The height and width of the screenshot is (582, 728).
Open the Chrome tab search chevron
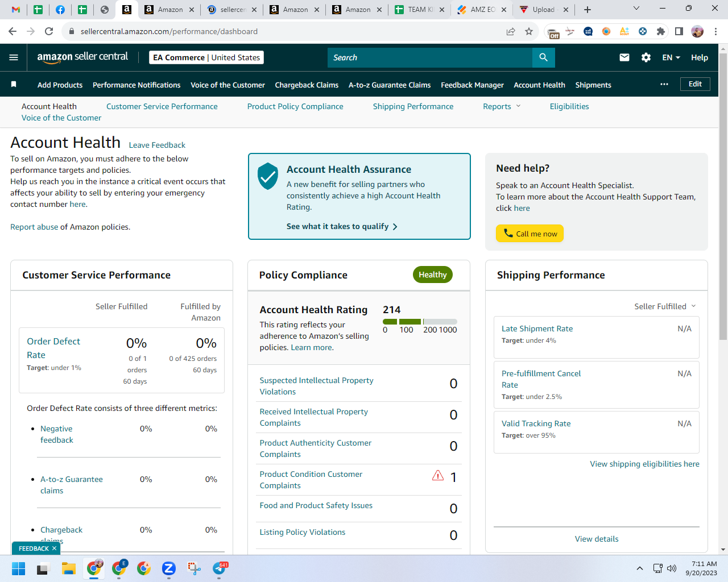[x=636, y=9]
